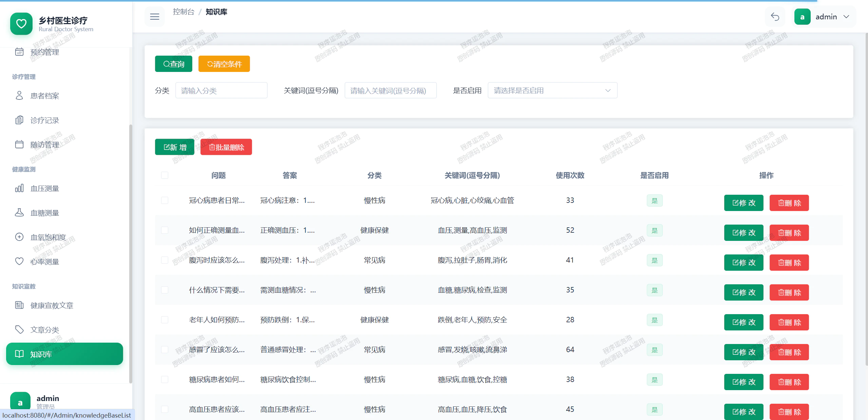Click 修改 for row 高血压患者应该
868x420 pixels.
[744, 412]
